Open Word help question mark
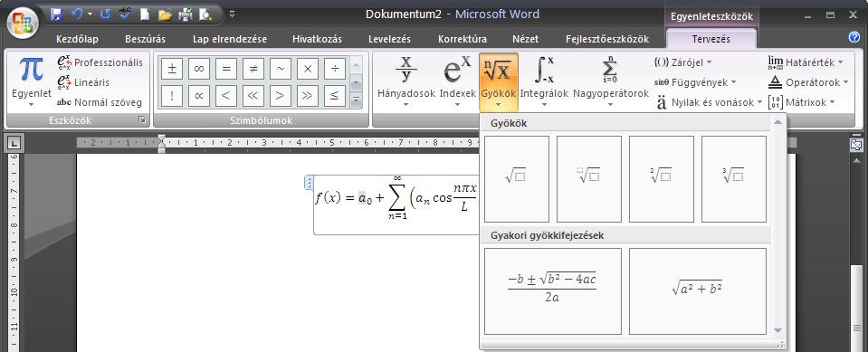 854,38
